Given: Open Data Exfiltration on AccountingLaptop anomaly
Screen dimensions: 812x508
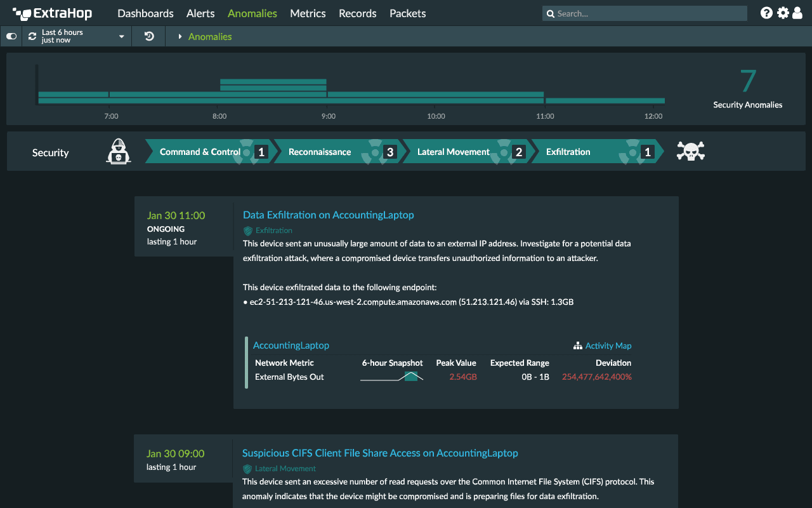Looking at the screenshot, I should (329, 215).
